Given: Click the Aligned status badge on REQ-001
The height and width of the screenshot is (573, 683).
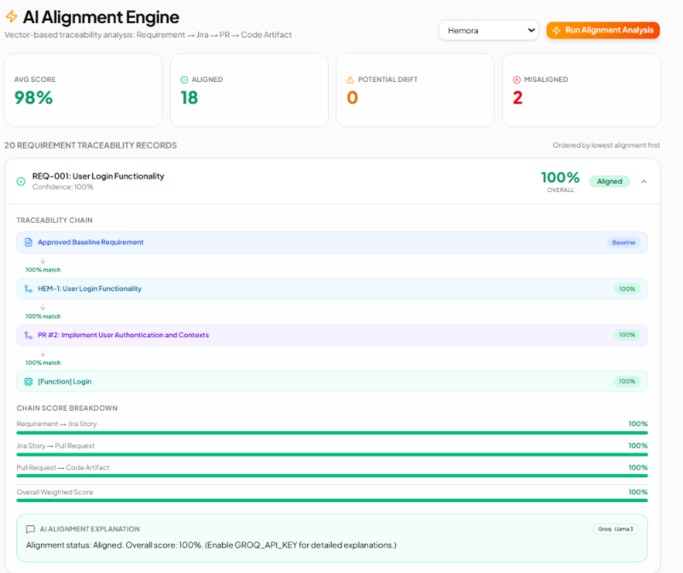Looking at the screenshot, I should 609,181.
